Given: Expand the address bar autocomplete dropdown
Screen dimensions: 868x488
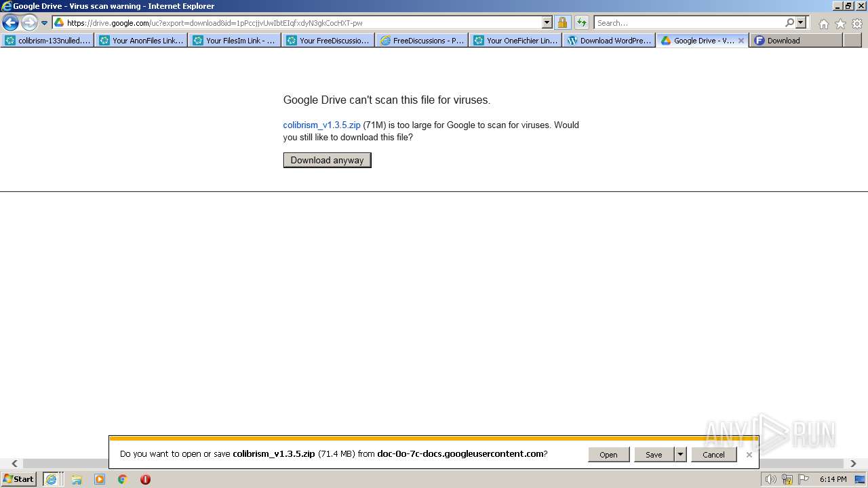Looking at the screenshot, I should [x=547, y=22].
